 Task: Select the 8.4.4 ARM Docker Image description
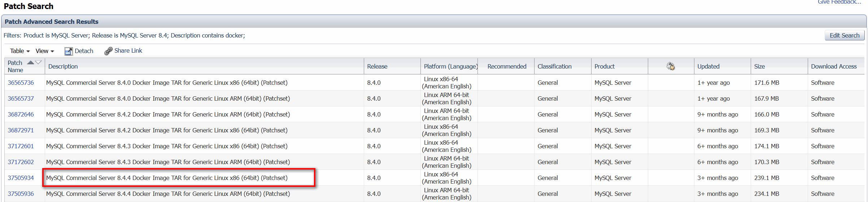pyautogui.click(x=168, y=194)
